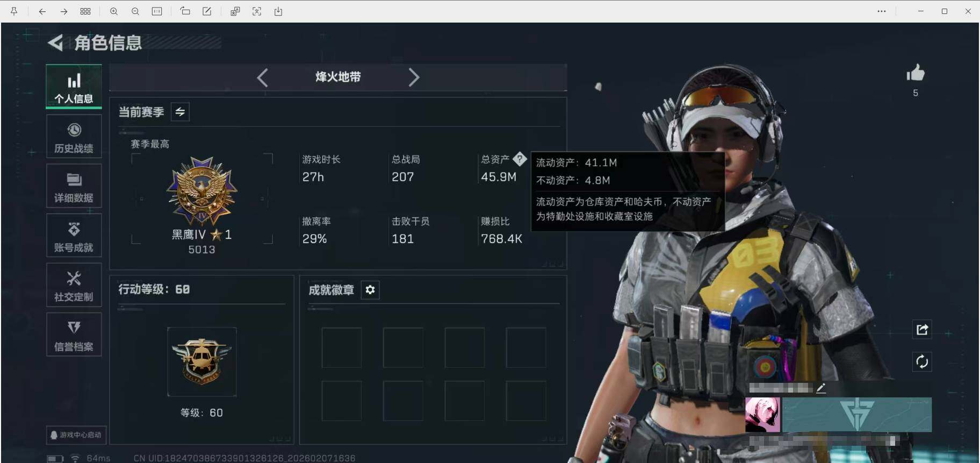The image size is (980, 463).
Task: Open 成就徽章 settings gear
Action: [370, 290]
